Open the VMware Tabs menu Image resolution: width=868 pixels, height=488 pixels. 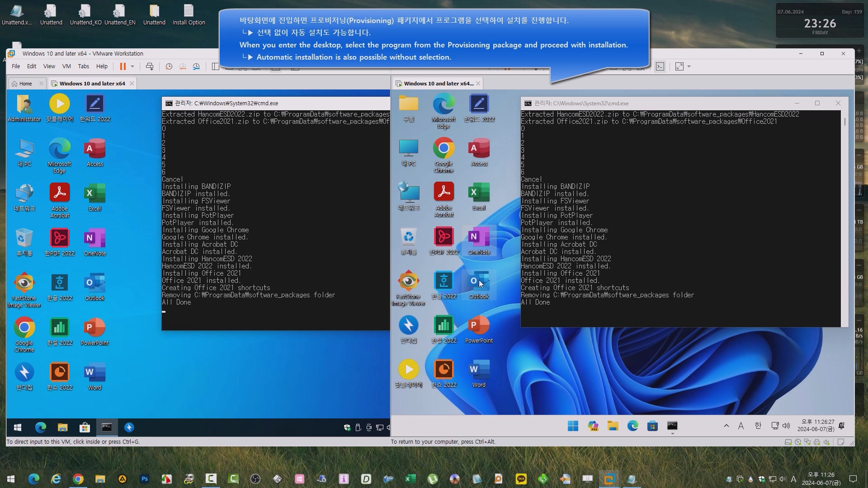tap(84, 66)
